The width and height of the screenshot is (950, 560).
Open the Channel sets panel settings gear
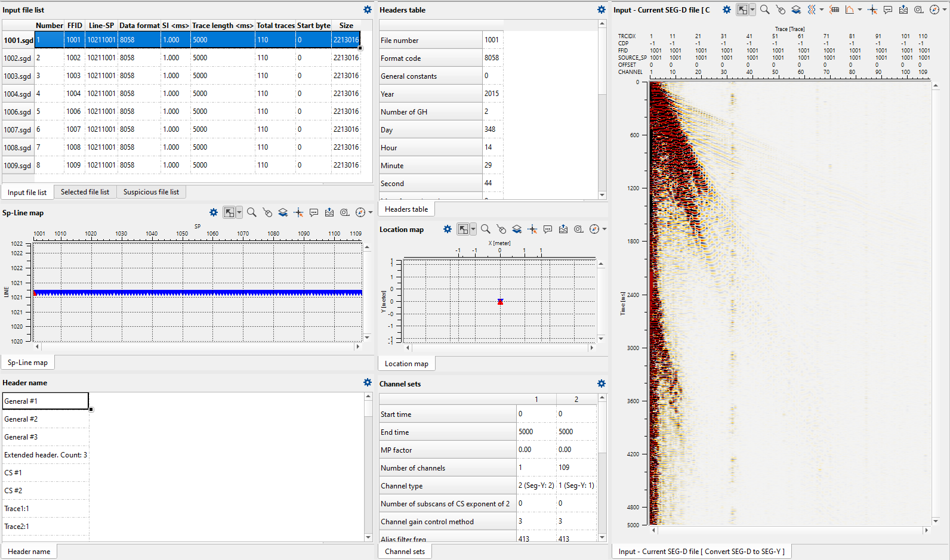coord(602,383)
